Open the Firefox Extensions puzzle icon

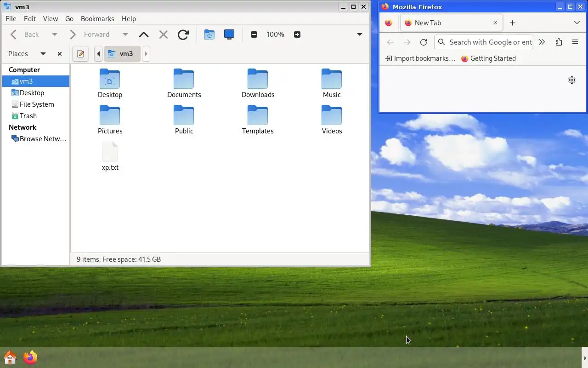[559, 42]
